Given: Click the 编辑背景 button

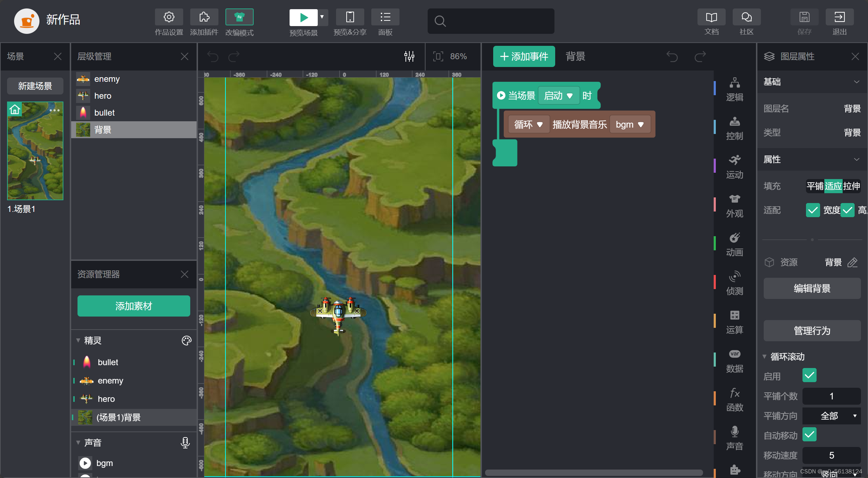Looking at the screenshot, I should tap(812, 288).
